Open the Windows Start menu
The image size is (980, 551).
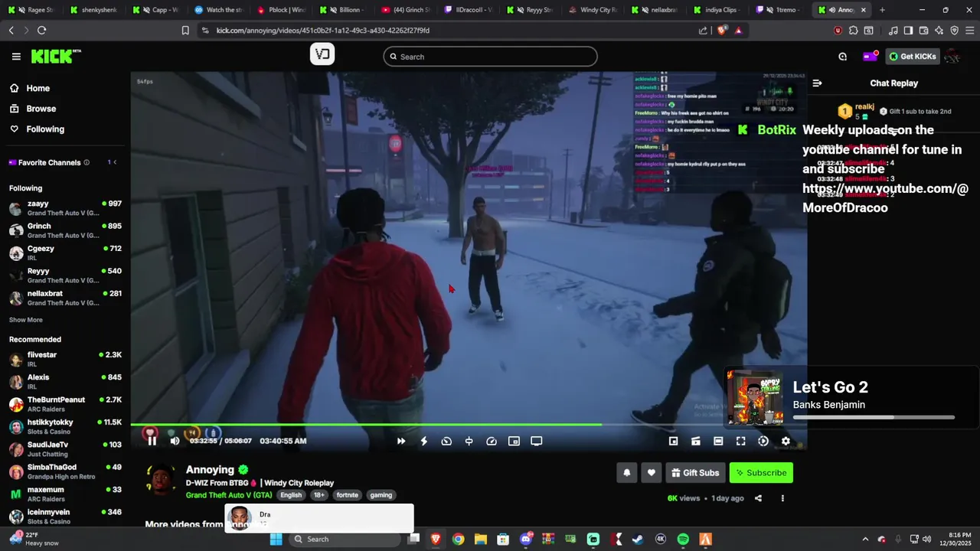pos(276,540)
